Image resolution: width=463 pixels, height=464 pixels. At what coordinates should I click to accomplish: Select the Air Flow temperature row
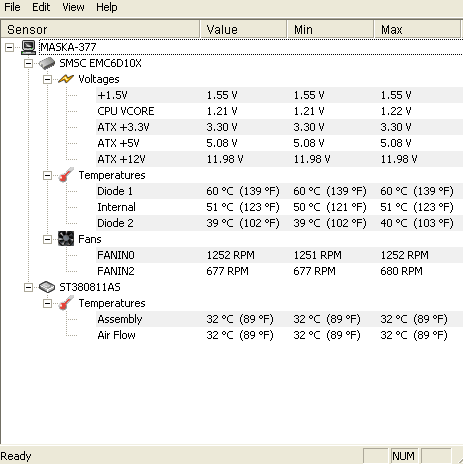[279, 335]
